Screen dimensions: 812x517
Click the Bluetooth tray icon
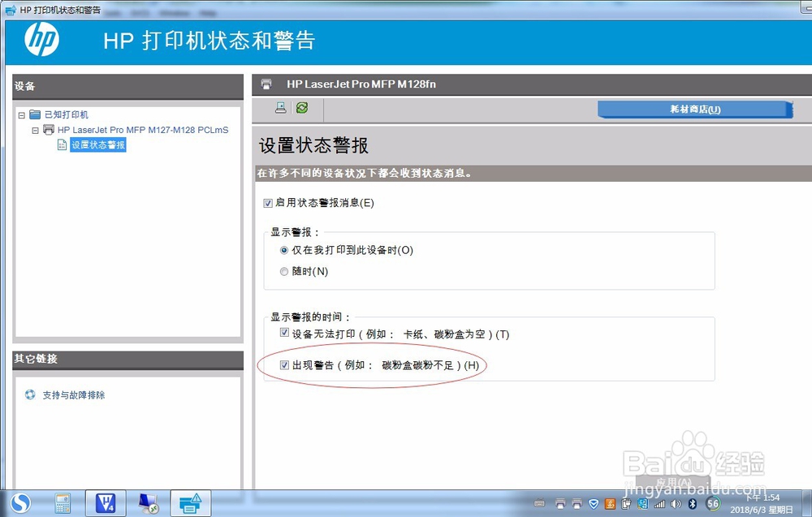[x=693, y=503]
